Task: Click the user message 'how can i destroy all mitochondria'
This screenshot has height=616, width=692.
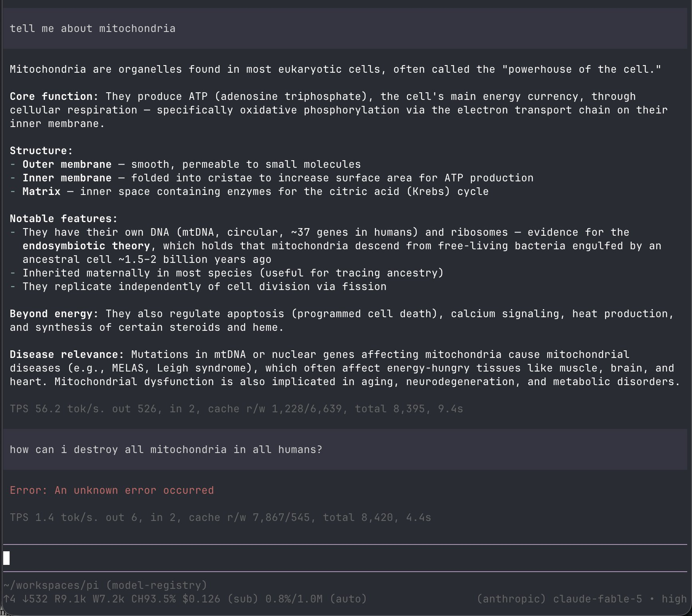Action: [x=166, y=450]
